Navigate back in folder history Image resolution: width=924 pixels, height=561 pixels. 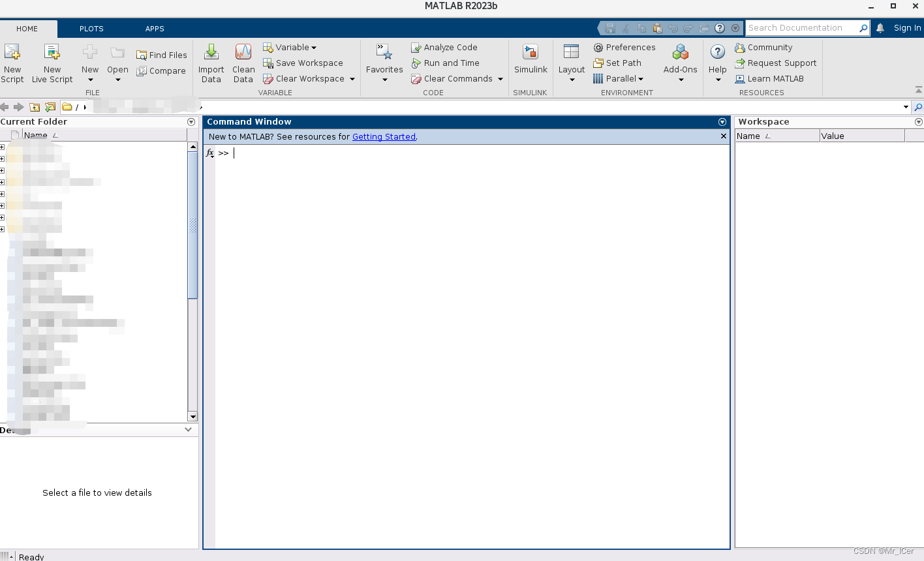tap(5, 107)
